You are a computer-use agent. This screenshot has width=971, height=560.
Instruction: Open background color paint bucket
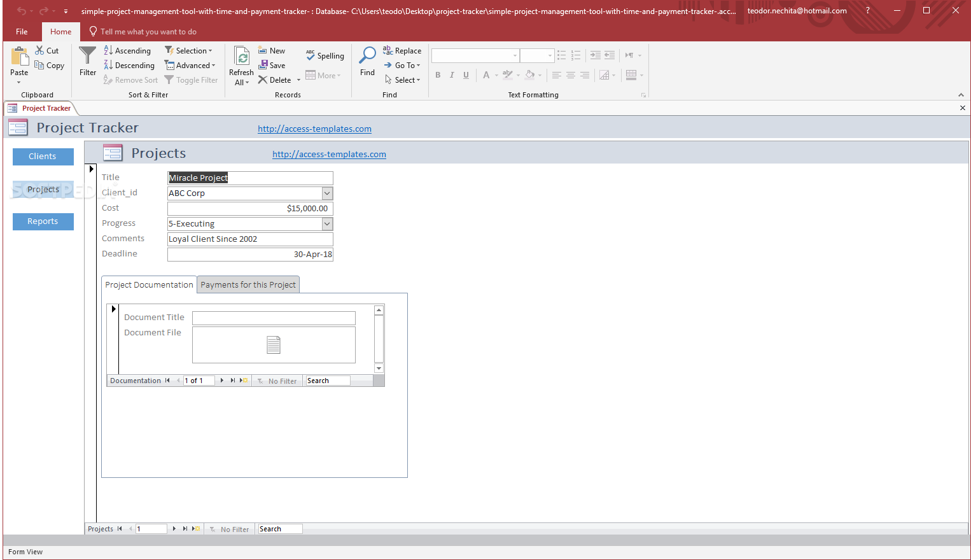point(530,74)
